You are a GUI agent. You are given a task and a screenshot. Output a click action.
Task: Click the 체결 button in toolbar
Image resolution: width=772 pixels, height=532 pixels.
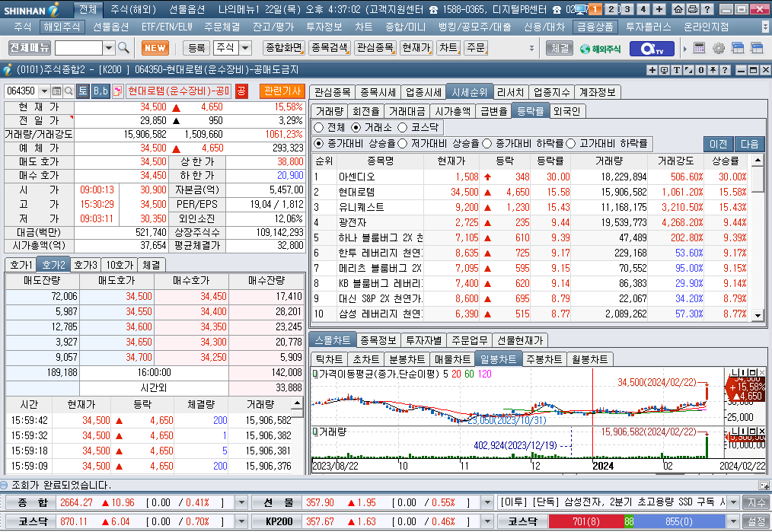pos(560,48)
